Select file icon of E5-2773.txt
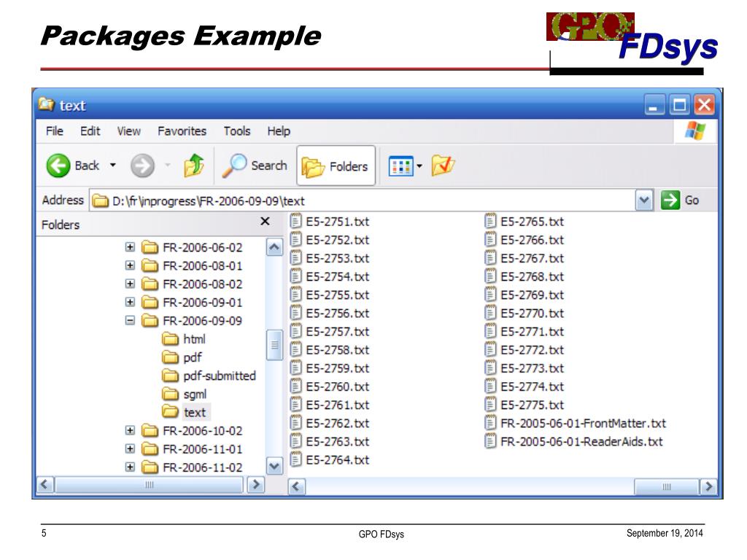Image resolution: width=747 pixels, height=560 pixels. (490, 367)
